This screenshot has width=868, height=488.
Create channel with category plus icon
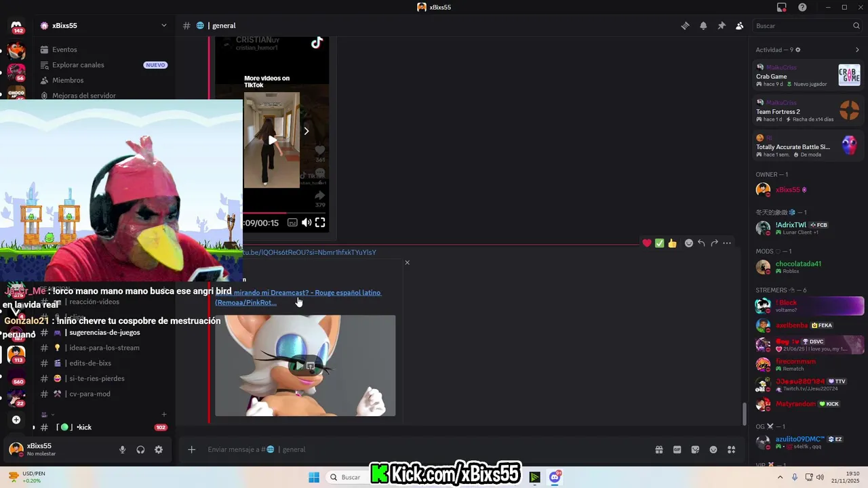(x=163, y=414)
